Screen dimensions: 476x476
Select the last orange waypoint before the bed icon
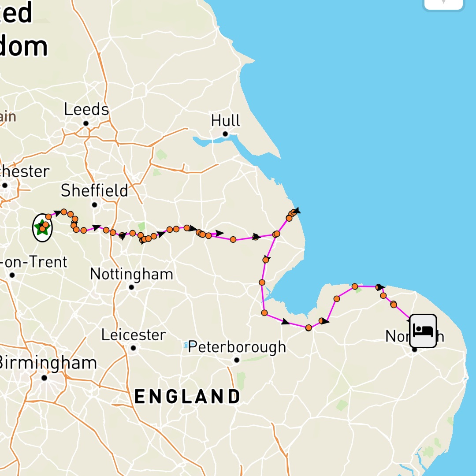click(394, 304)
